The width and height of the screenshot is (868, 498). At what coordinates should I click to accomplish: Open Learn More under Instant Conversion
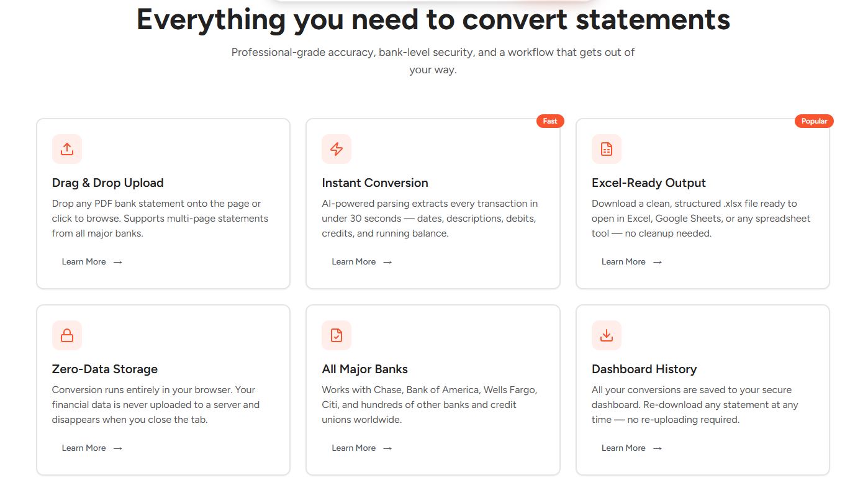click(361, 262)
